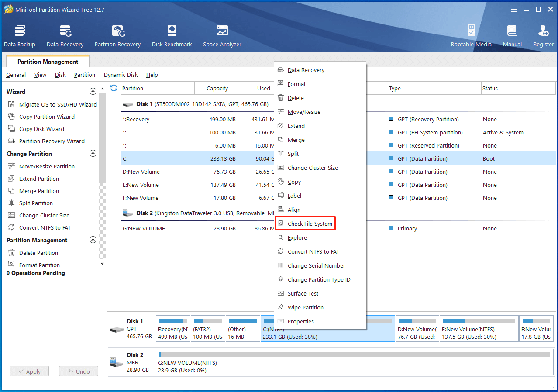Open the Dynamic Disk menu

click(121, 75)
